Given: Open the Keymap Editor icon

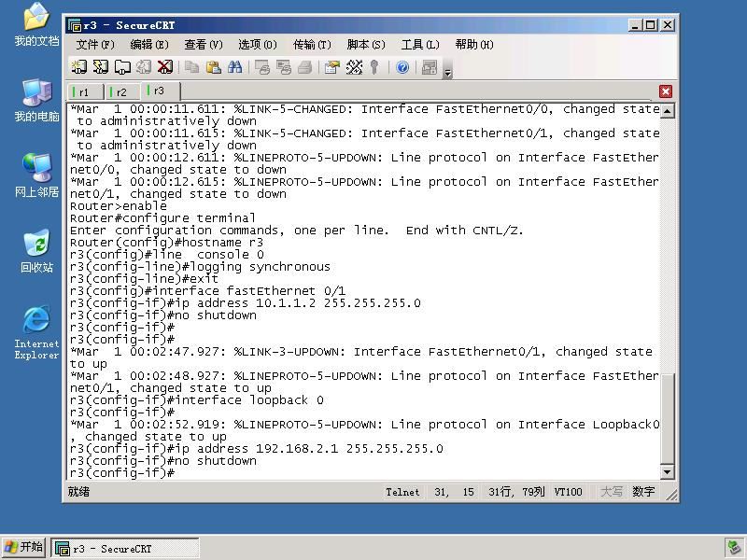Looking at the screenshot, I should click(x=354, y=67).
